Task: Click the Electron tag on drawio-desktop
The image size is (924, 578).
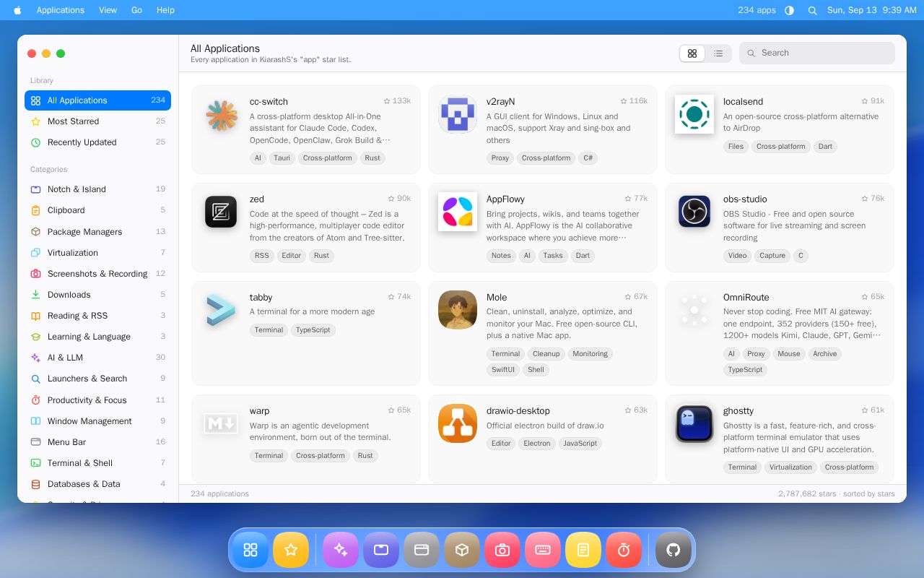Action: 537,444
